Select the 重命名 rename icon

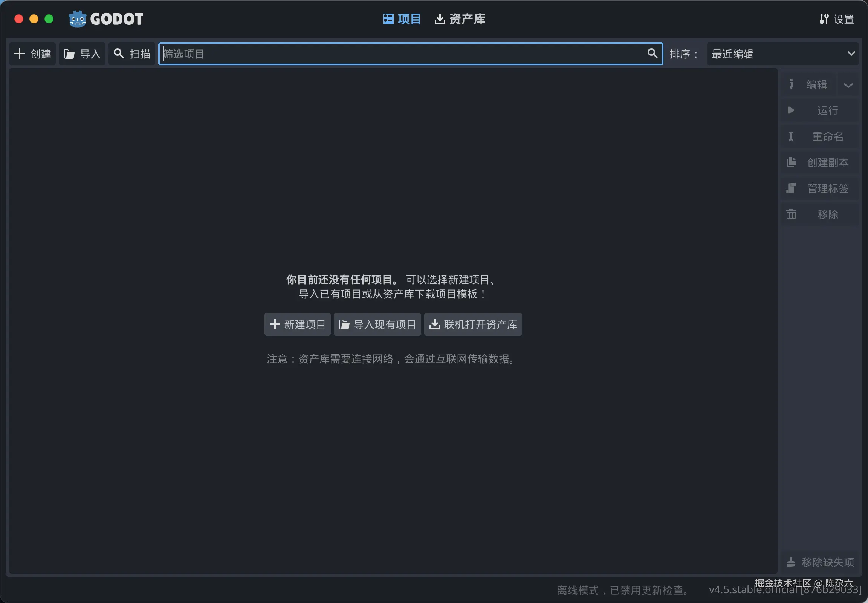[791, 136]
